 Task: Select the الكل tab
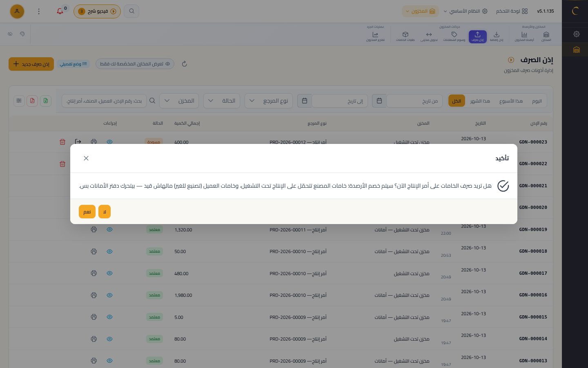[x=457, y=101]
